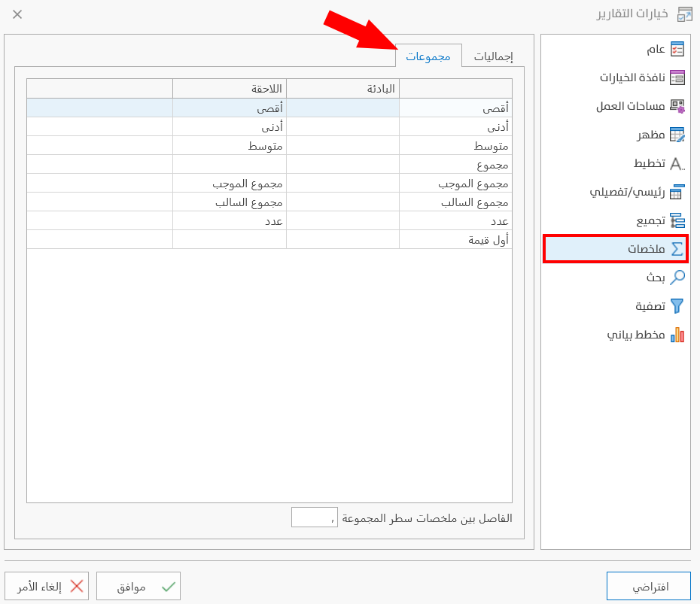Viewport: 700px width, 604px height.
Task: Click the مظهر appearance icon
Action: coord(677,135)
